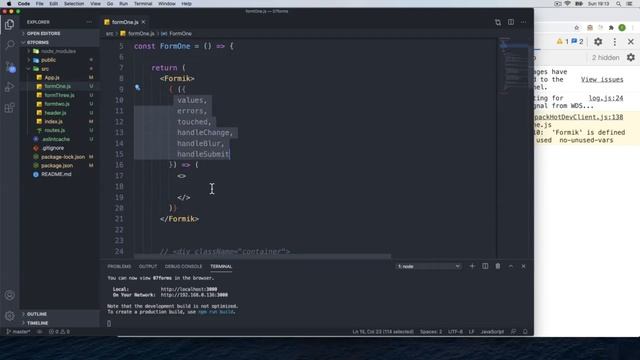640x360 pixels.
Task: Open formtwo.js in the explorer
Action: click(x=57, y=104)
